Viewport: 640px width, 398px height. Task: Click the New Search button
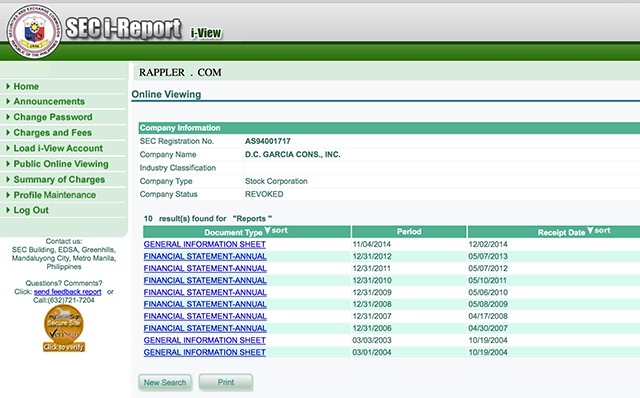pyautogui.click(x=165, y=382)
